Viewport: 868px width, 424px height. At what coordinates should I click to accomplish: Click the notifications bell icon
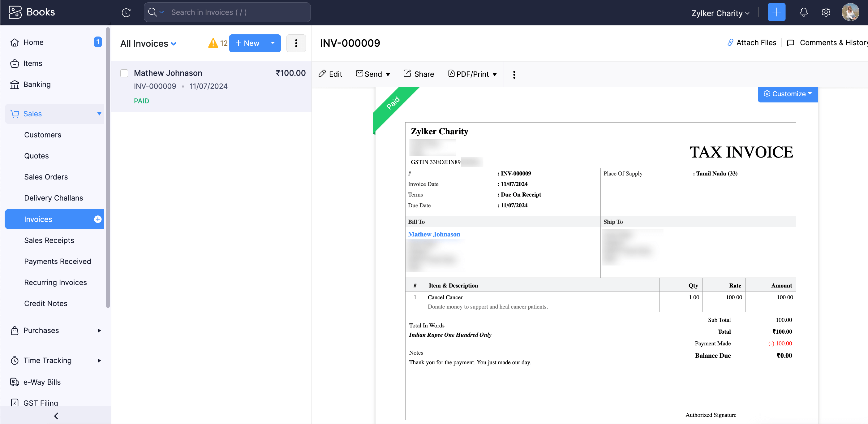pos(804,13)
